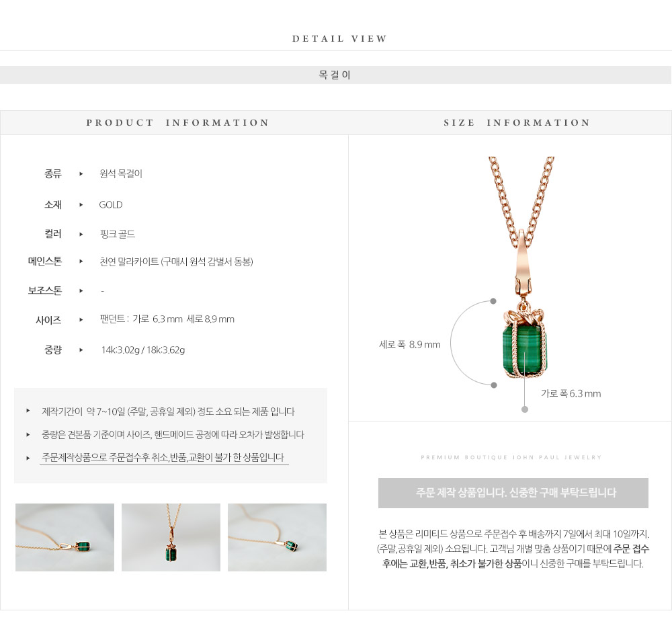Click the underlined 주문제작상품 cancellation notice
The image size is (672, 644).
163,458
